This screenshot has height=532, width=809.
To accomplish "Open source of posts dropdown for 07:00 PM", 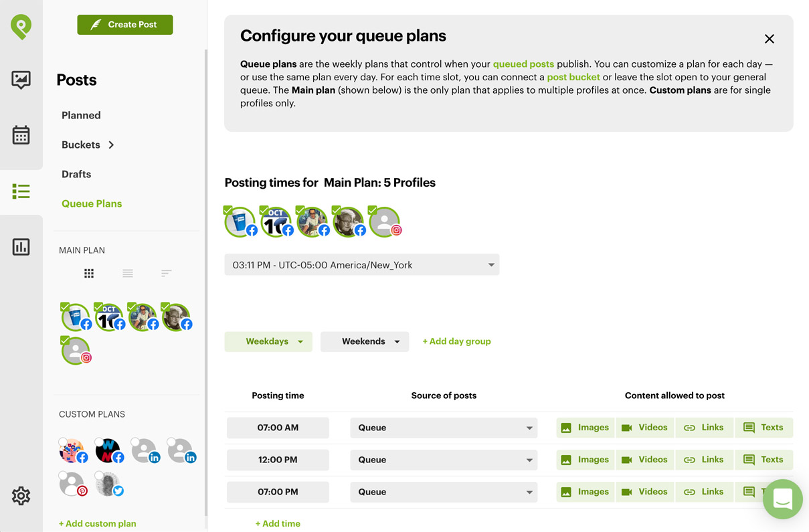I will (x=444, y=492).
